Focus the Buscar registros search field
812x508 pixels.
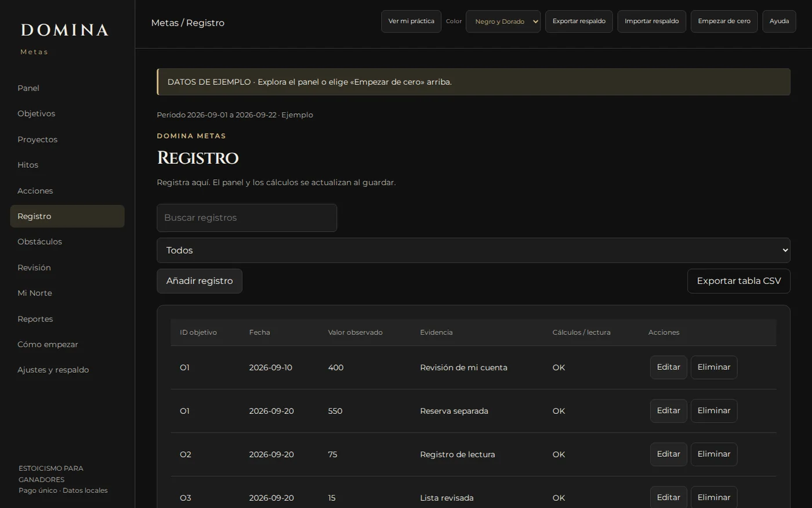coord(246,218)
